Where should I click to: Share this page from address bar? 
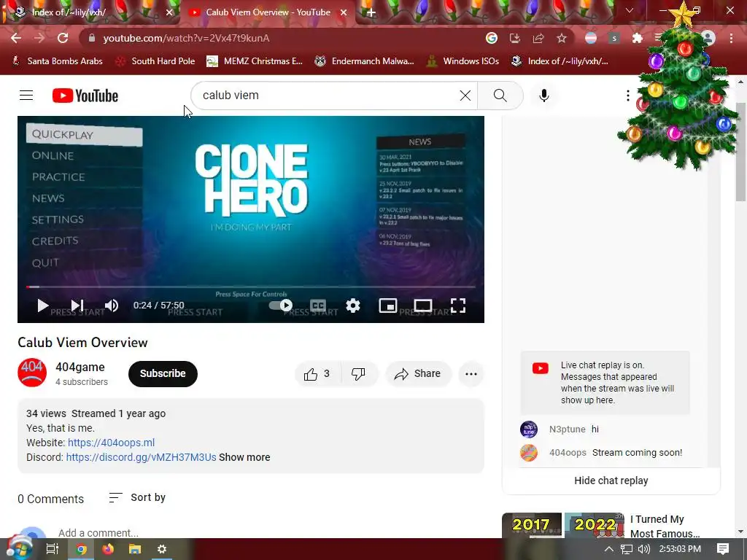pos(538,38)
